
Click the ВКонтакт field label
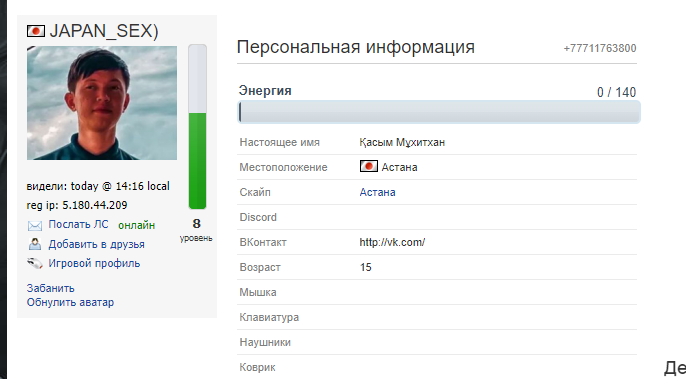263,242
